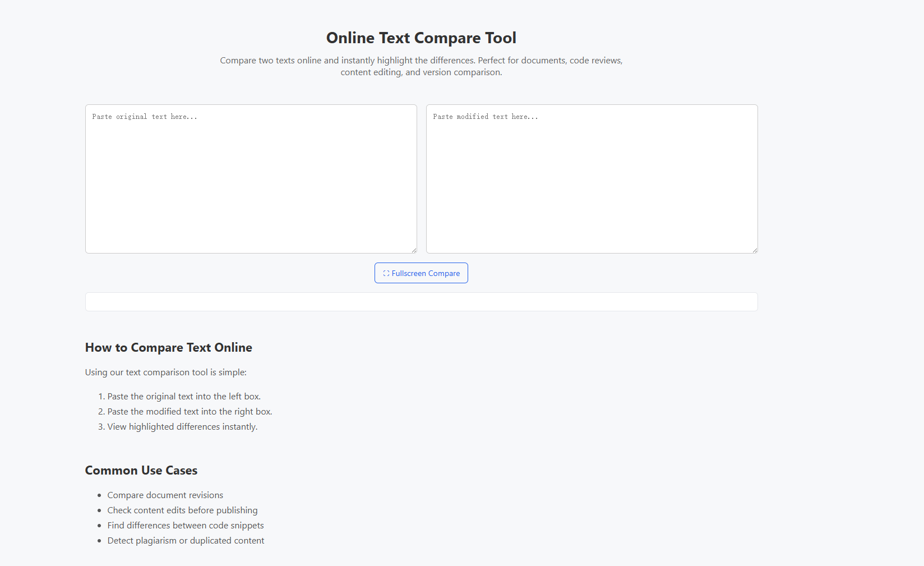Click inside the original text box

(251, 178)
